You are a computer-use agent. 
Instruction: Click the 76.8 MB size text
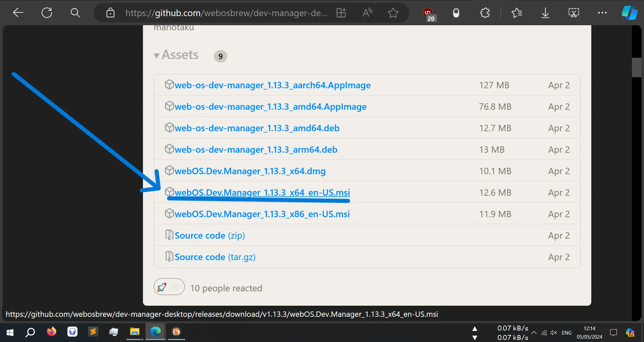(x=495, y=107)
